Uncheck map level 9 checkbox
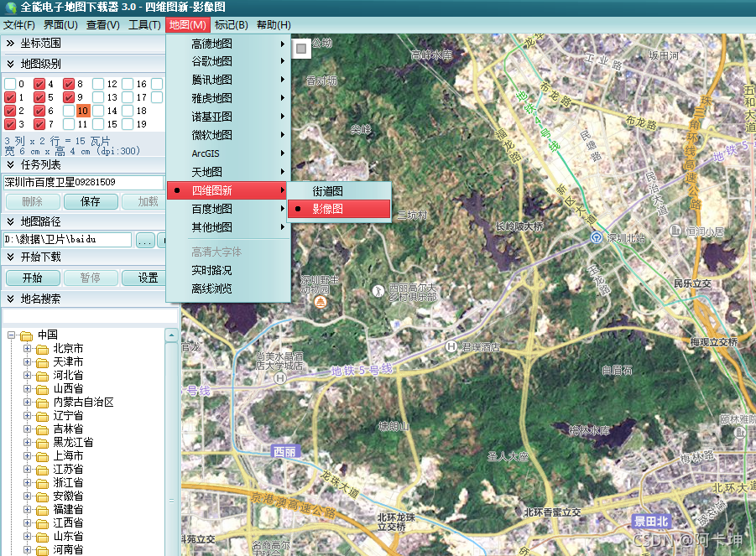Viewport: 756px width, 556px height. tap(69, 97)
